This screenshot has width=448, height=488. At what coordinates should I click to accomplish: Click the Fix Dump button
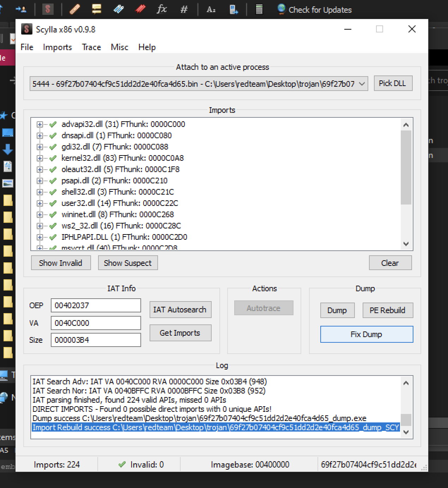pos(367,334)
